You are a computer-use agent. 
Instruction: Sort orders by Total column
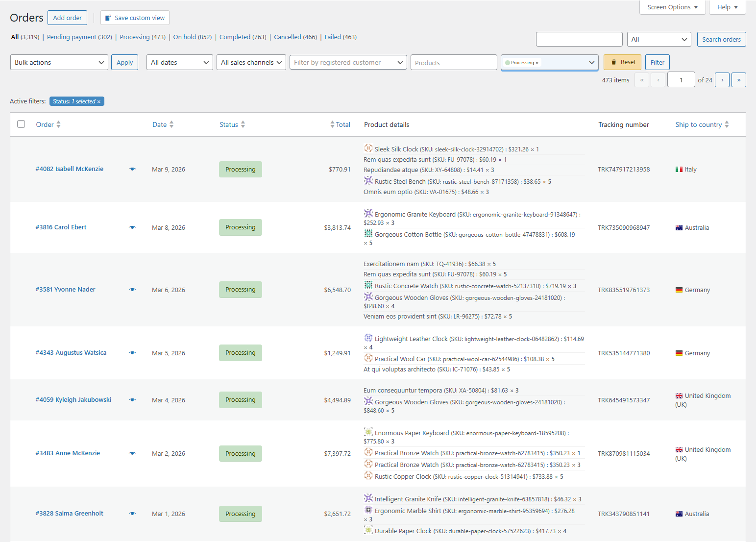[340, 124]
